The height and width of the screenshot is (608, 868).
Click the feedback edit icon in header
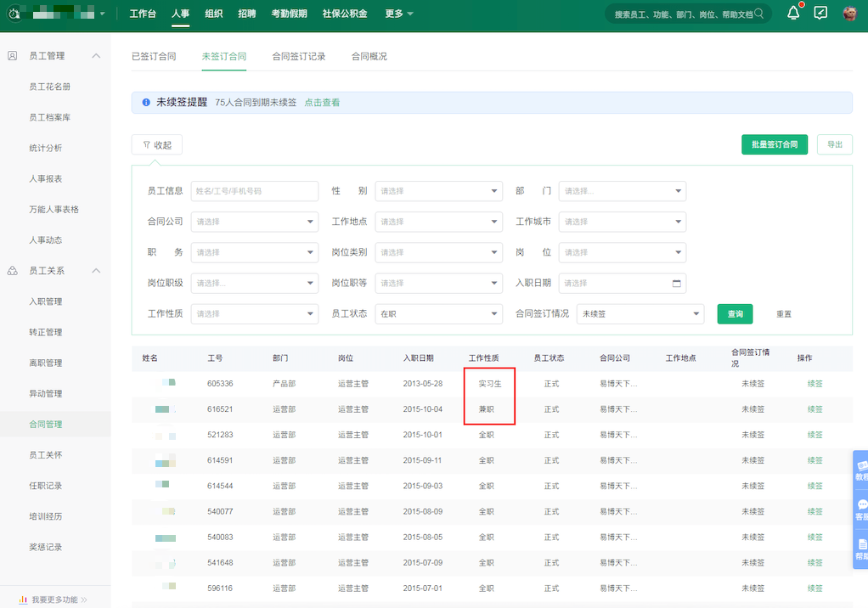(820, 13)
